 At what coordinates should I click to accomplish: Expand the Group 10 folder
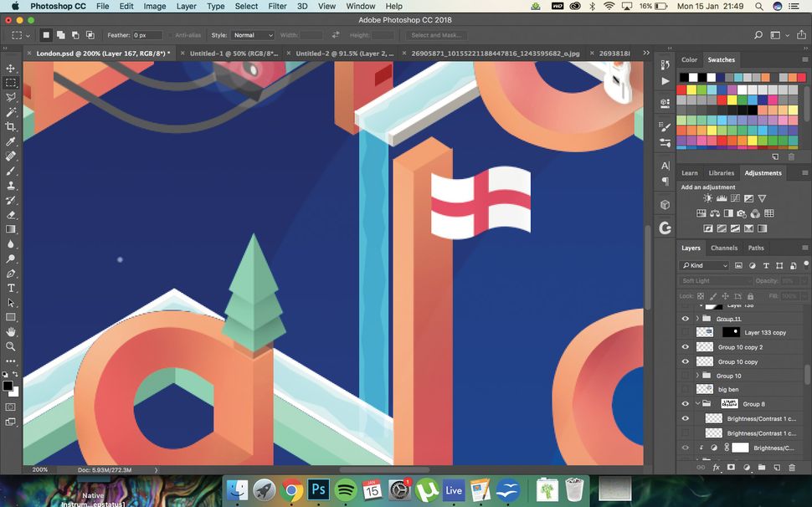point(697,376)
